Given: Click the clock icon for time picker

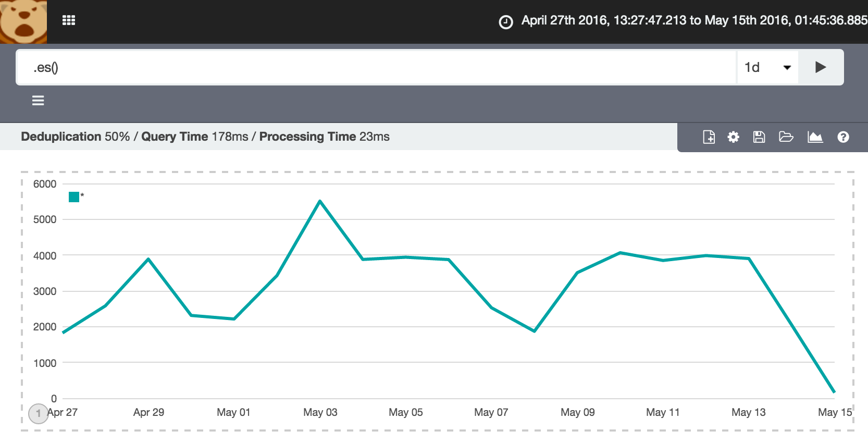Looking at the screenshot, I should point(505,22).
